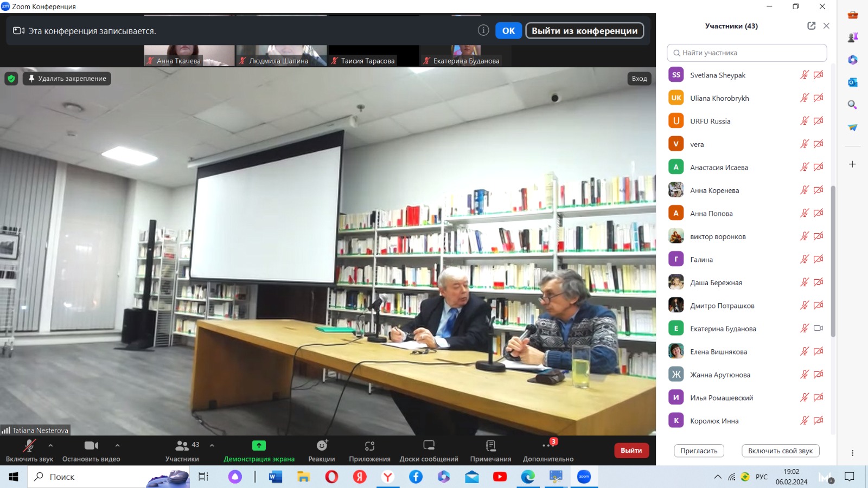The height and width of the screenshot is (488, 868).
Task: Open recording info icon next to OK
Action: 483,30
